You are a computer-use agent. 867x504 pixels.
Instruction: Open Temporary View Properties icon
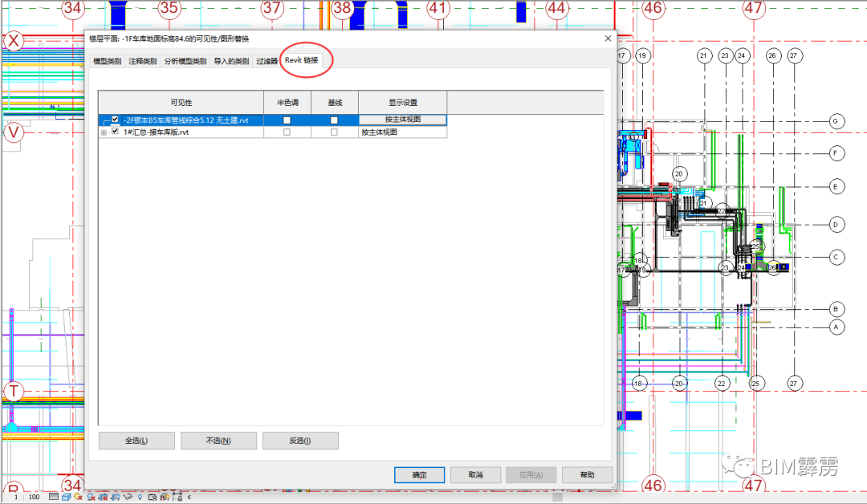tap(152, 498)
